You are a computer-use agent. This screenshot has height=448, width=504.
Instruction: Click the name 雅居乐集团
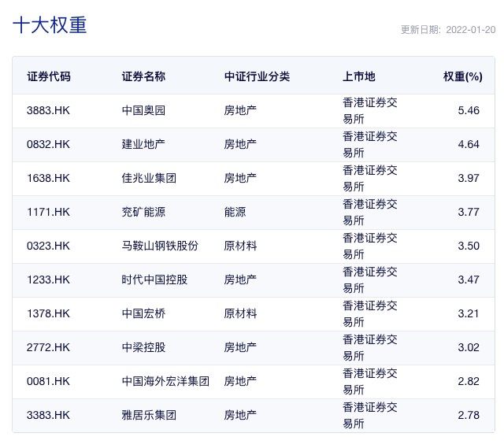(x=149, y=415)
